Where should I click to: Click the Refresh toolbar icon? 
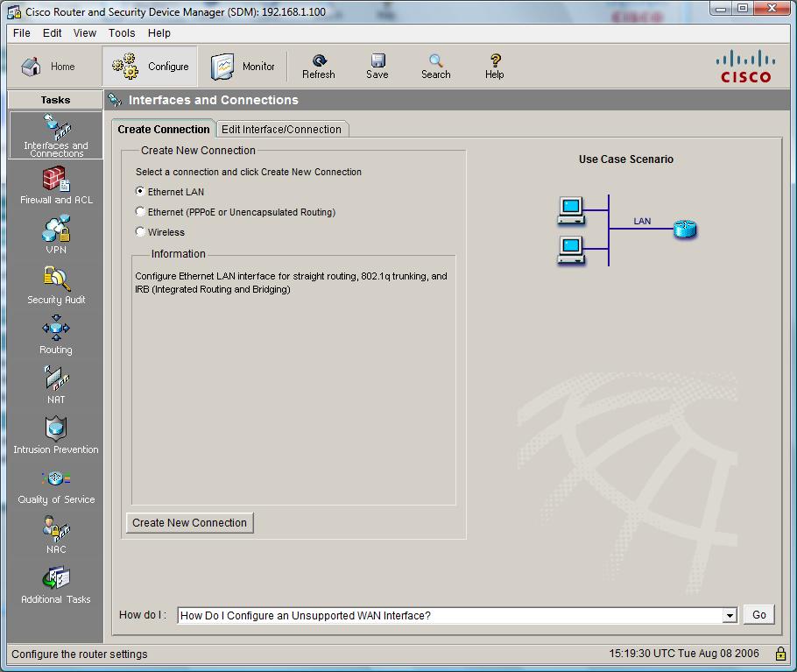coord(319,66)
